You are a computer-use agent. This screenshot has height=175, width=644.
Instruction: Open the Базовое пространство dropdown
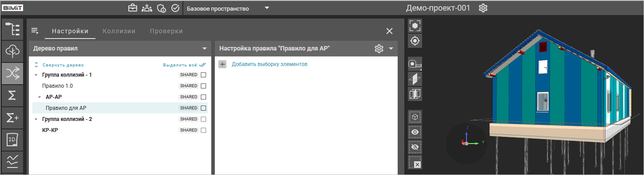228,8
